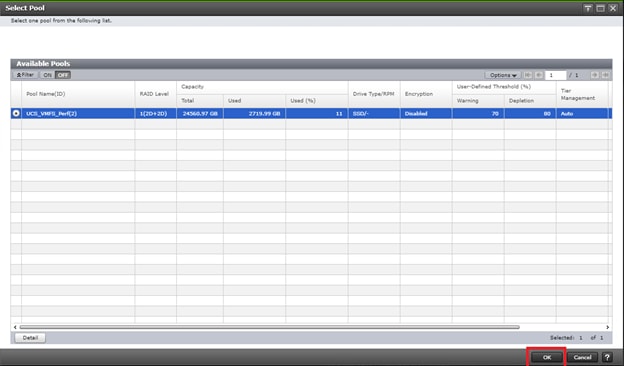The height and width of the screenshot is (366, 624).
Task: Sort by Pool Name(ID) column header
Action: (x=78, y=94)
